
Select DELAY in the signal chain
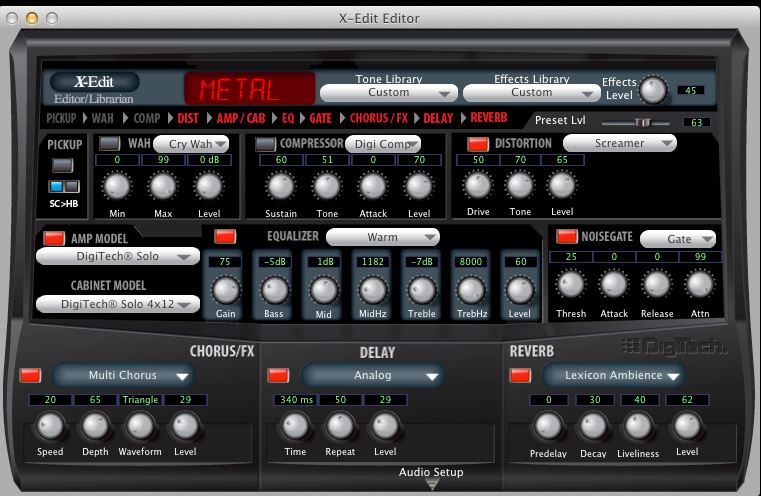point(438,118)
